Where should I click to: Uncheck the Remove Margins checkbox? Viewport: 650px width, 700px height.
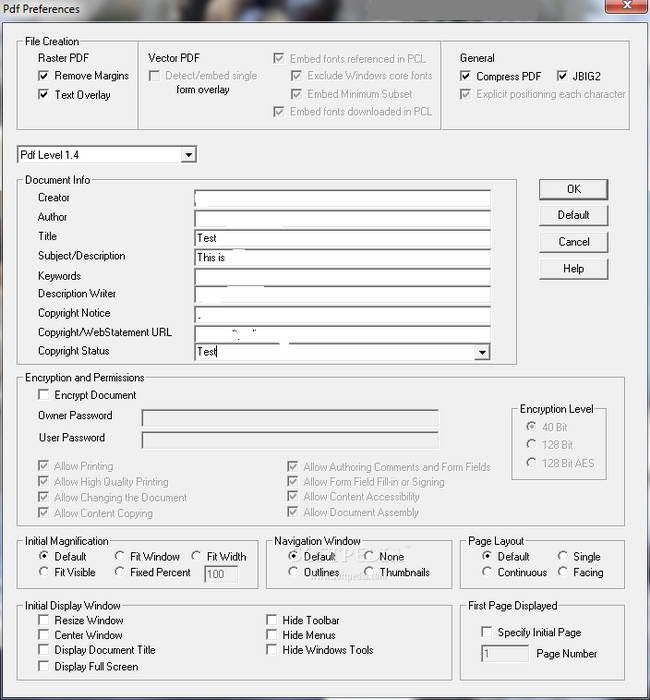pyautogui.click(x=43, y=75)
